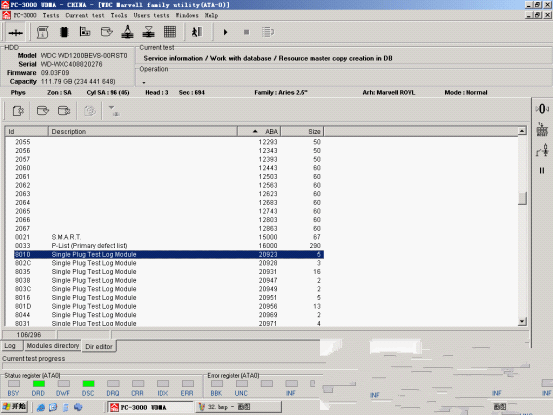Click the zero counter sidebar icon
This screenshot has height=415, width=553.
(x=542, y=109)
